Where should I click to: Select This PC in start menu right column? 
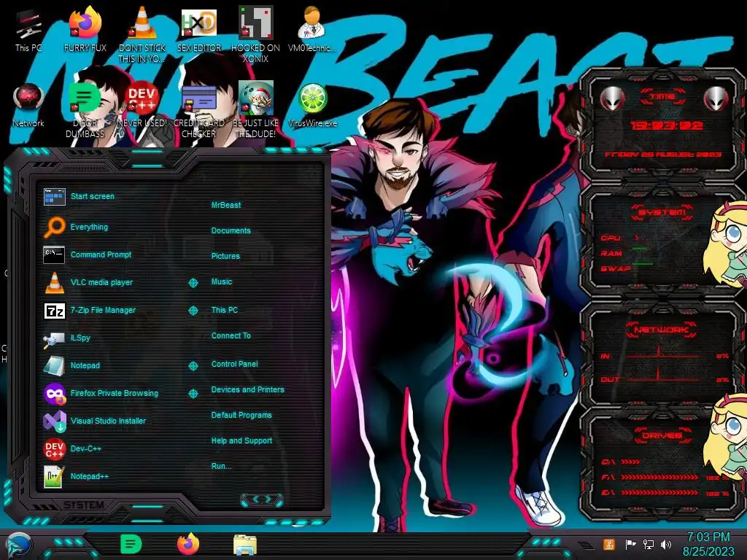coord(225,309)
